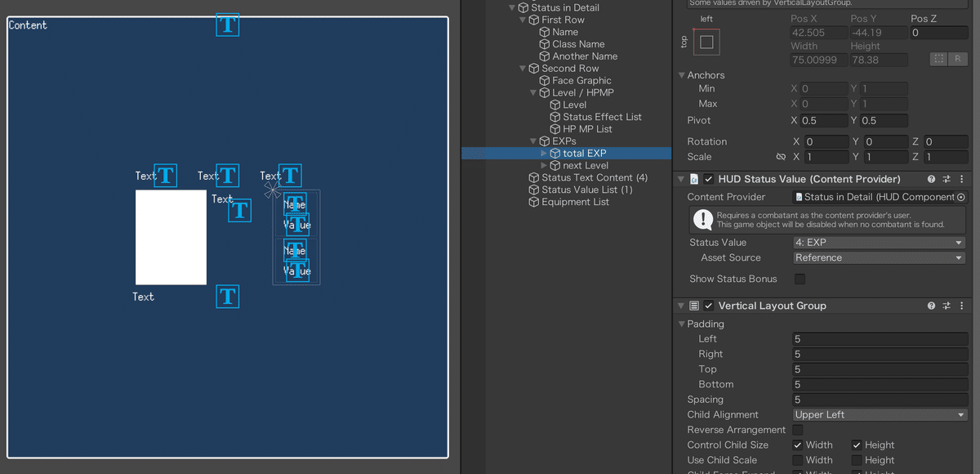
Task: Collapse the Anchors foldout
Action: click(x=682, y=75)
